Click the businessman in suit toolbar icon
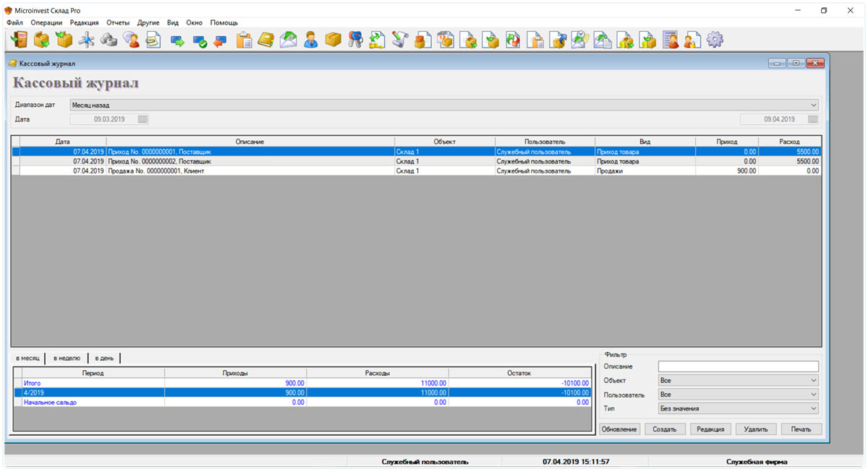868x472 pixels. [310, 40]
